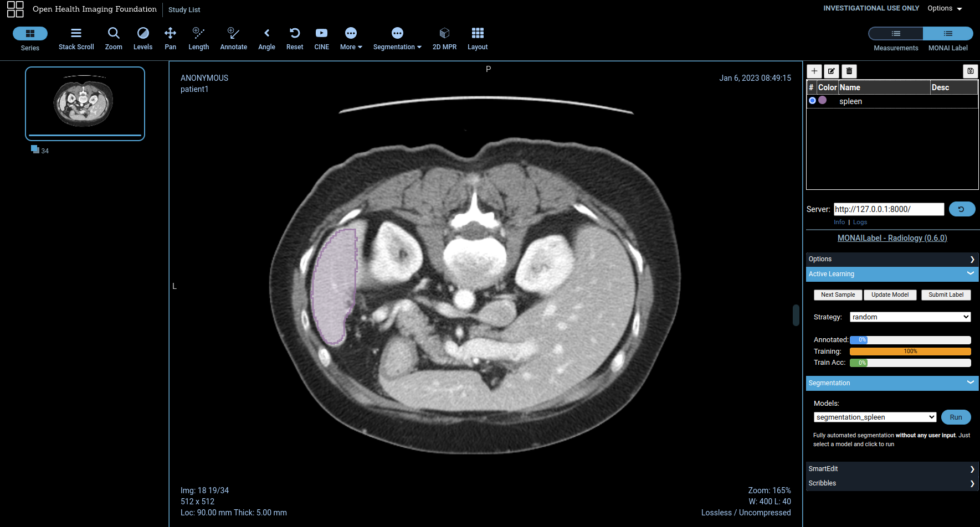Viewport: 980px width, 527px height.
Task: Open the Models dropdown segmentation_spleen
Action: click(x=875, y=417)
